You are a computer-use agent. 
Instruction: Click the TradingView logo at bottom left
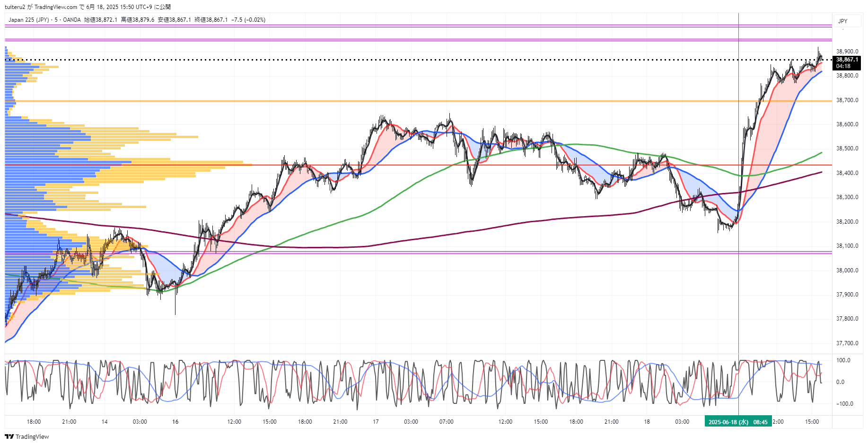27,436
